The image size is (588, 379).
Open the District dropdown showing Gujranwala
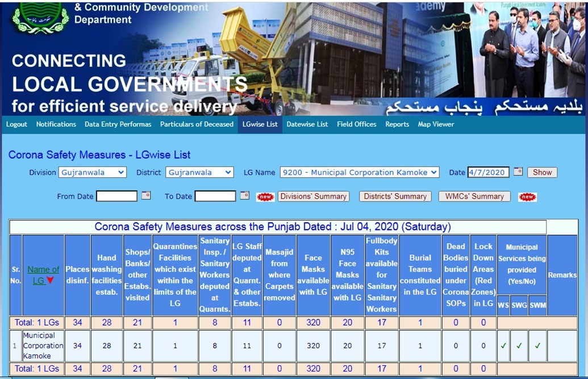tap(199, 172)
